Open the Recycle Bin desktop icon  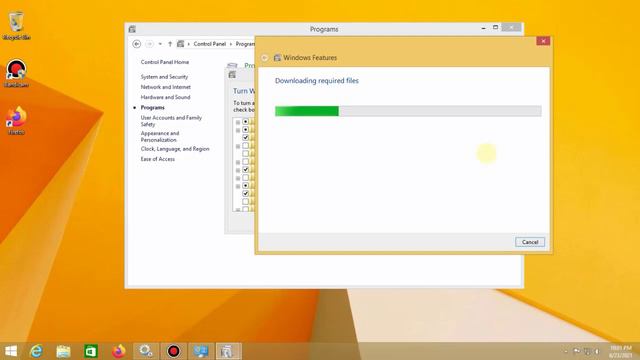coord(16,26)
